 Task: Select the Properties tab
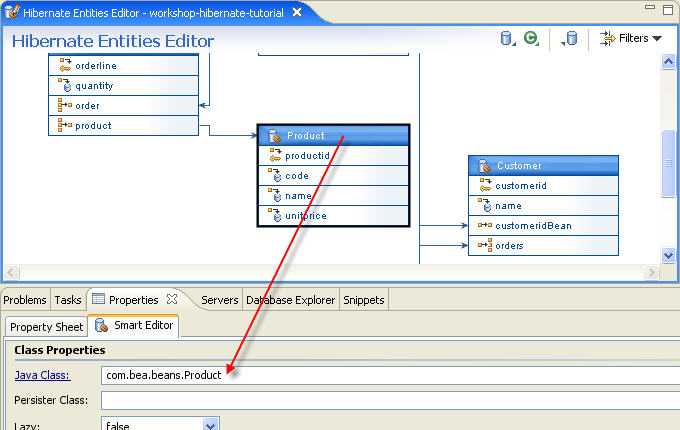[x=134, y=300]
